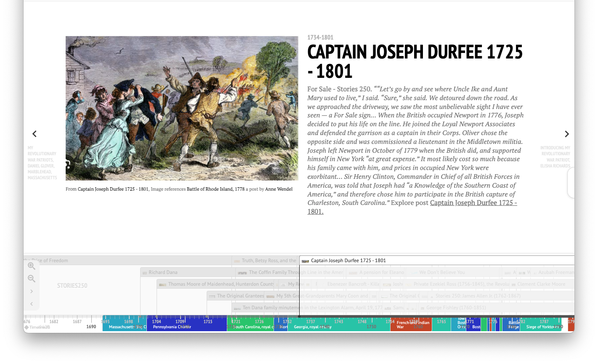Open Battle of Rhode Island, 1778 caption link
The width and height of the screenshot is (598, 364).
[x=215, y=189]
